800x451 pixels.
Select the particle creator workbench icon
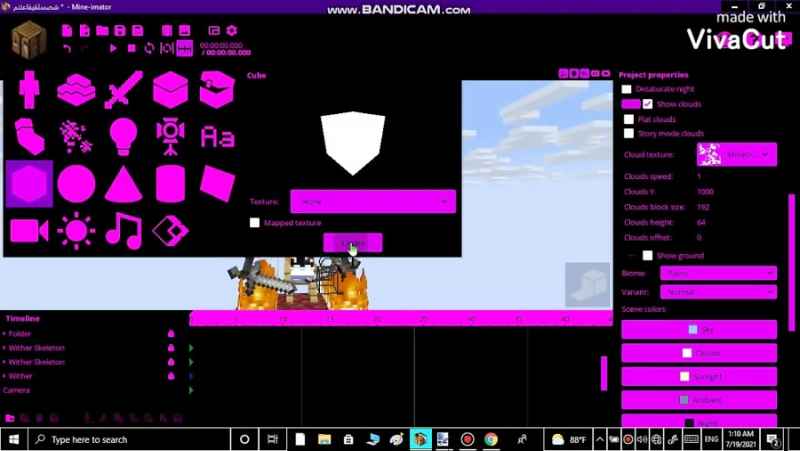coord(76,137)
